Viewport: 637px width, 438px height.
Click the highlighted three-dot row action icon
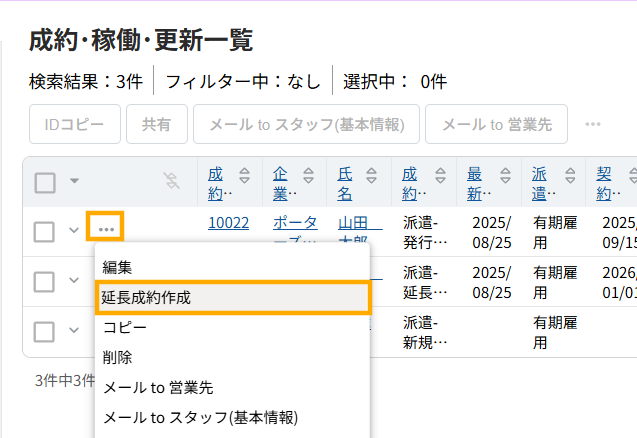coord(105,230)
